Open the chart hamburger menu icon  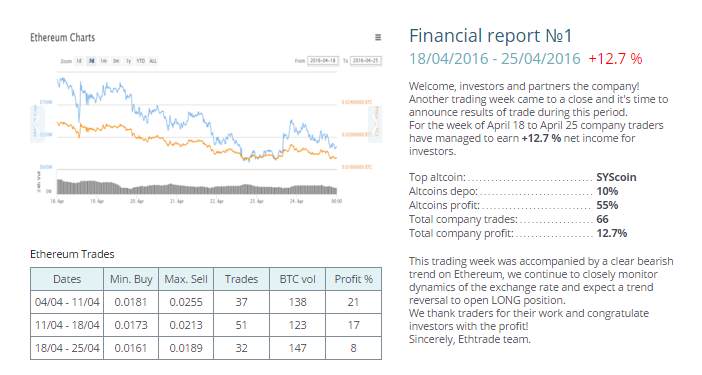tap(378, 38)
